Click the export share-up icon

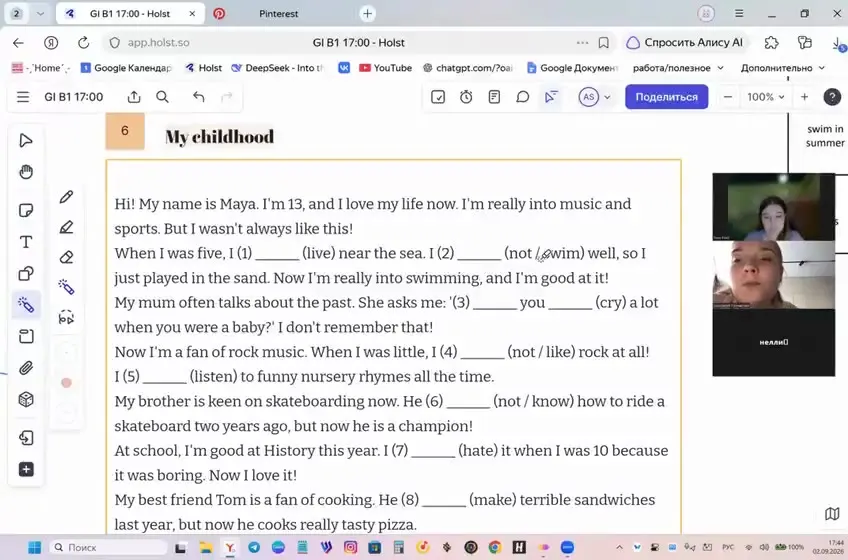click(134, 97)
